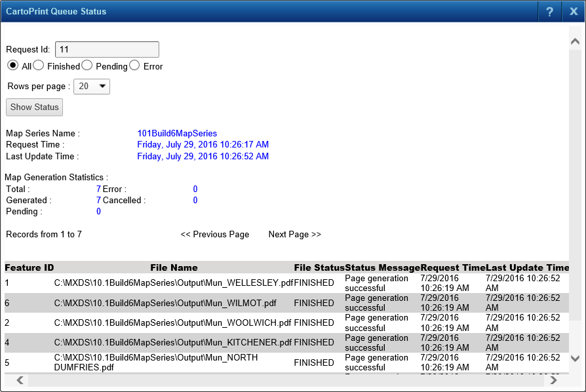Viewport: 586px width, 392px height.
Task: Open the Rows per page dropdown
Action: [92, 87]
